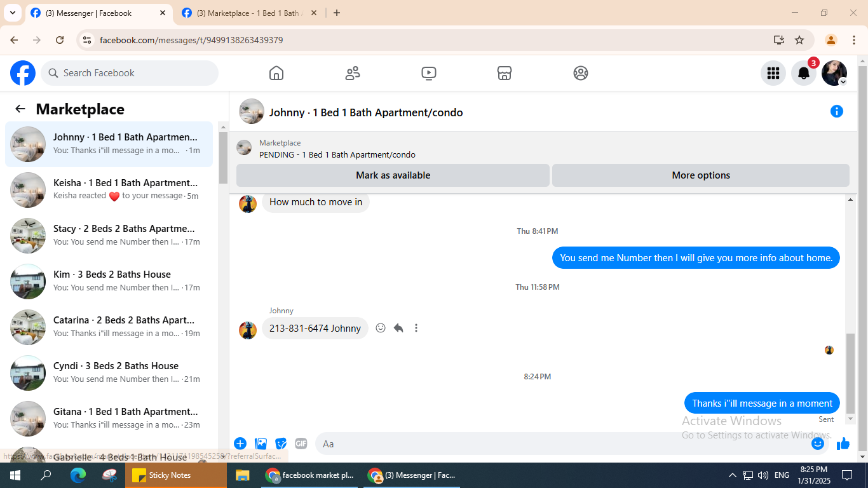The image size is (868, 488).
Task: Open the tab search dropdown
Action: (x=12, y=13)
